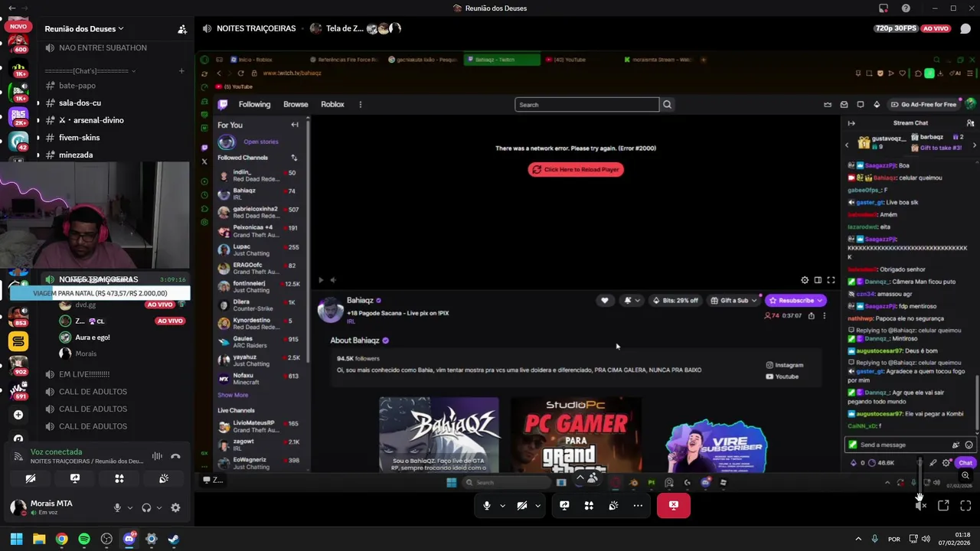Click the webcam video thumbnail overlay
The image size is (980, 551).
[x=95, y=214]
